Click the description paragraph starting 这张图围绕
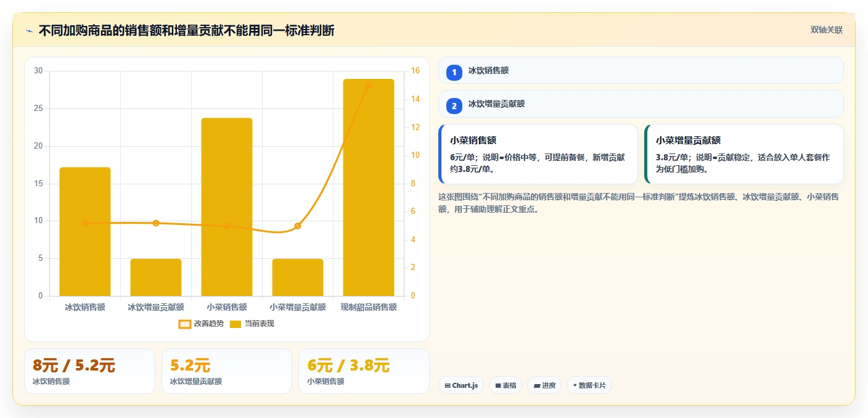The width and height of the screenshot is (868, 418). pos(638,203)
